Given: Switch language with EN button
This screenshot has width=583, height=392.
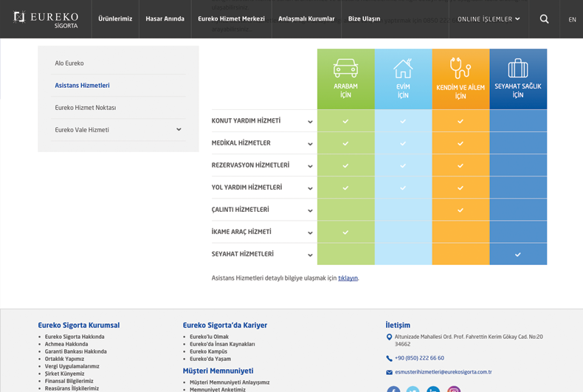Looking at the screenshot, I should coord(572,20).
